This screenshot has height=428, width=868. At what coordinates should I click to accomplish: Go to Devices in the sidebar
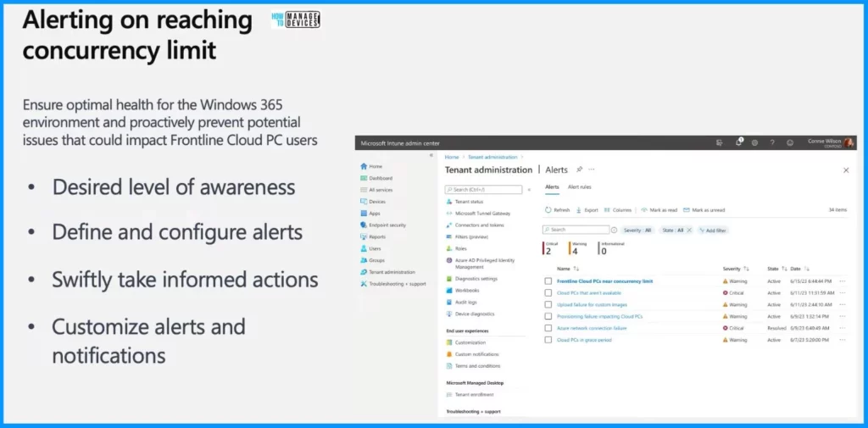pyautogui.click(x=373, y=202)
